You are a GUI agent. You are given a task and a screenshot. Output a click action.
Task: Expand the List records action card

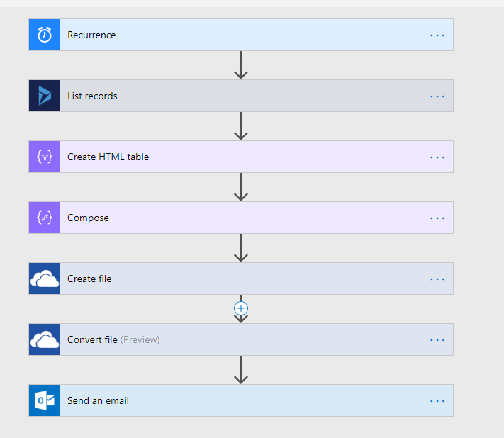[x=241, y=96]
